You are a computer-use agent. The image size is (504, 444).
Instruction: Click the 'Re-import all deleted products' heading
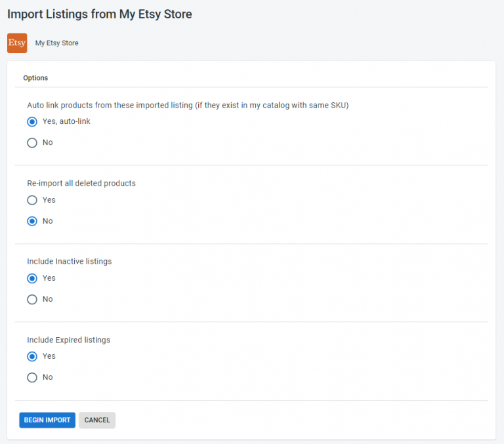pos(81,184)
